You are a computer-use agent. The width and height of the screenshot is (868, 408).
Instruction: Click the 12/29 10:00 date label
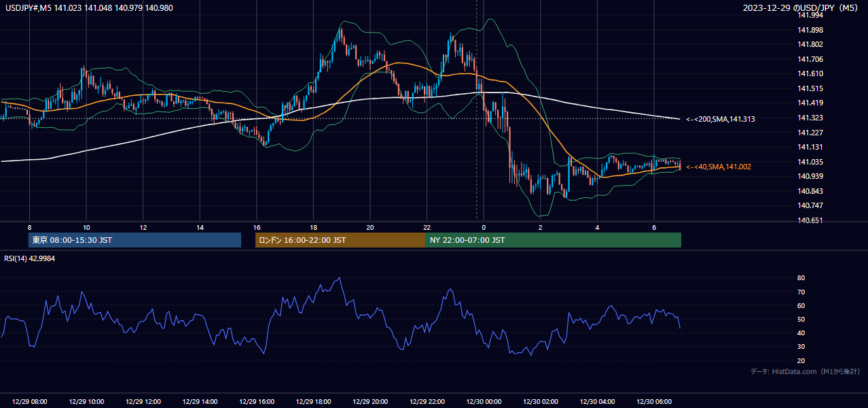[x=86, y=402]
